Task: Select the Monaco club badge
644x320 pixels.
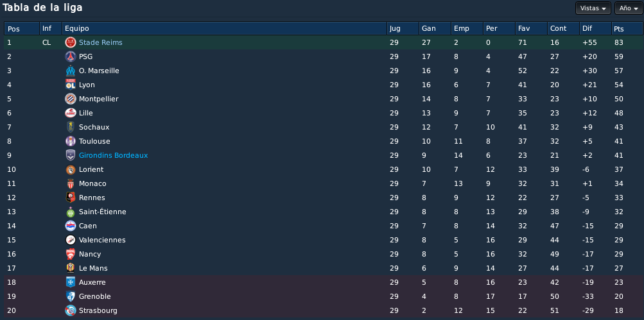Action: 71,183
